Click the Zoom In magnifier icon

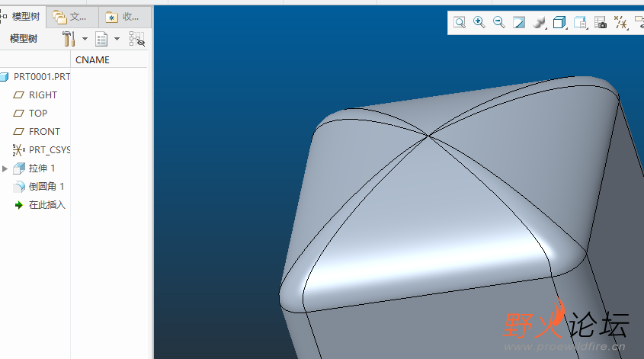(479, 22)
